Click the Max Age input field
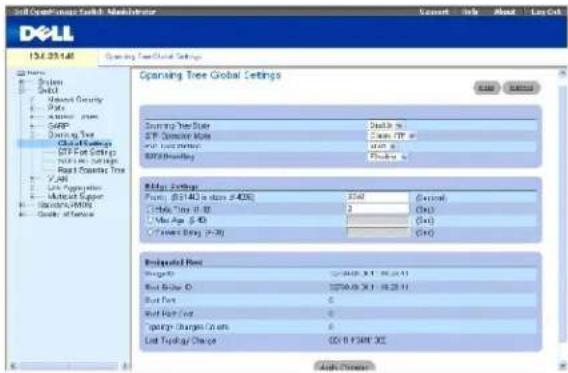 (x=377, y=221)
